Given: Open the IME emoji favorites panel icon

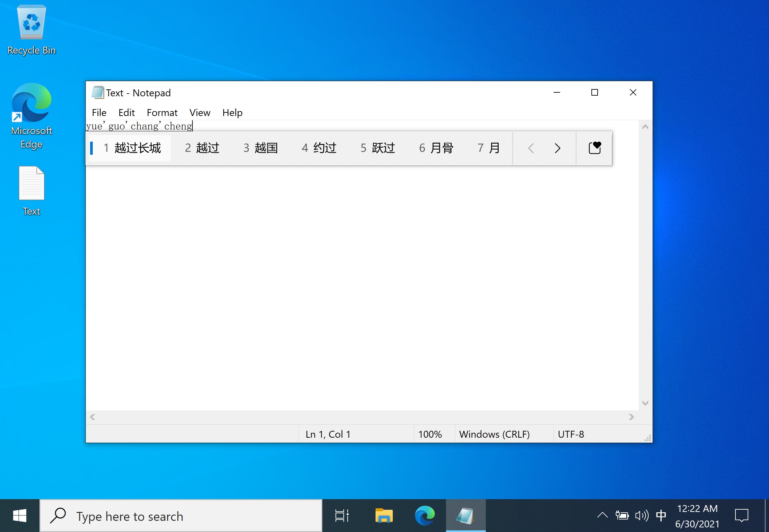Looking at the screenshot, I should coord(595,148).
